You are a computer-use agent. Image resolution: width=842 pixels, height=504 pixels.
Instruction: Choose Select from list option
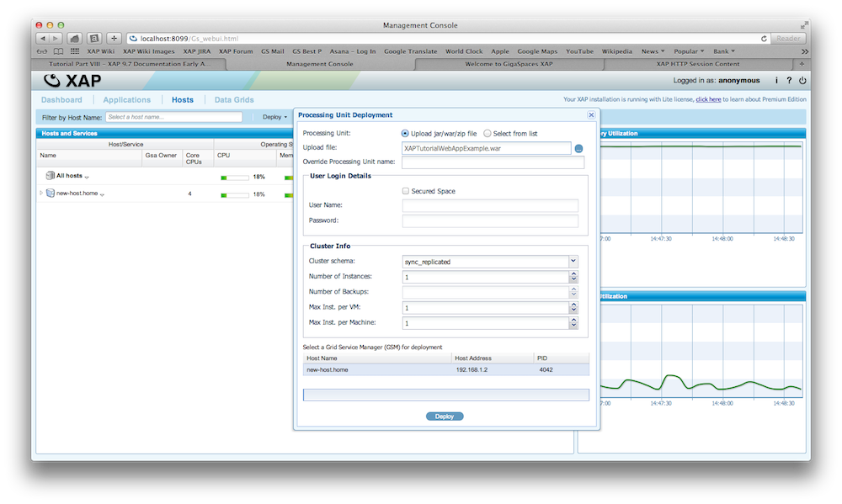click(487, 134)
